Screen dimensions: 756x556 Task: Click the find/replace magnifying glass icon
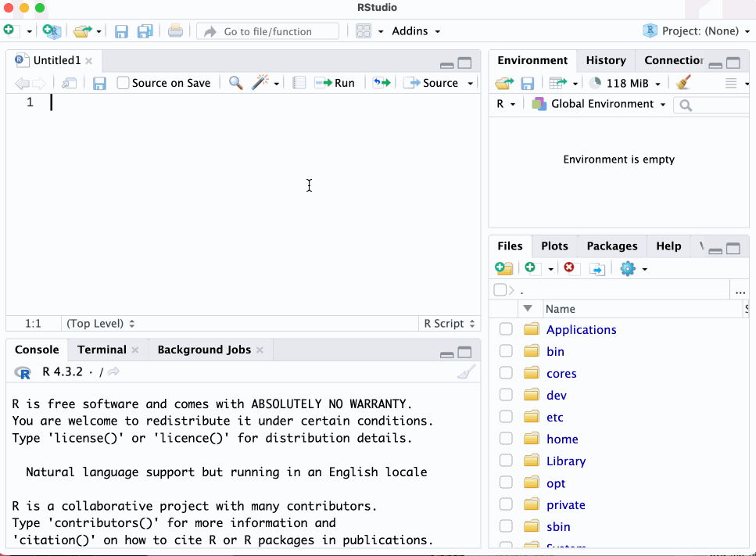coord(235,83)
